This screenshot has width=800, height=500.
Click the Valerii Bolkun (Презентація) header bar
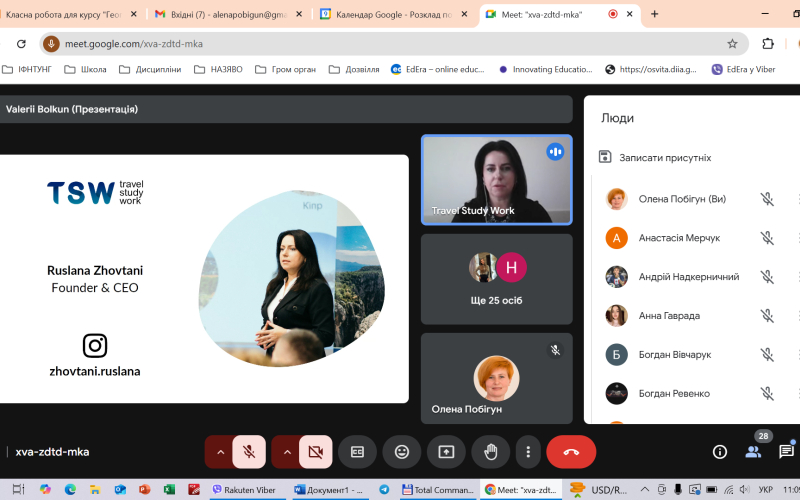(x=286, y=109)
